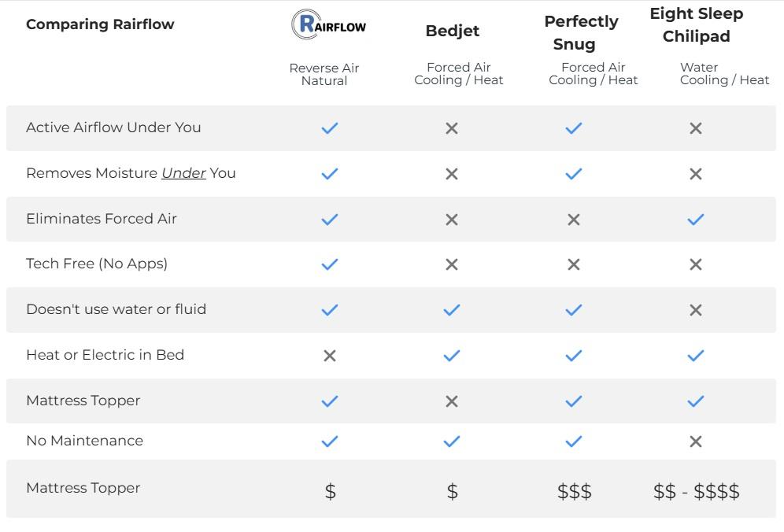784x532 pixels.
Task: Select the Bedjet column heading
Action: coord(453,31)
